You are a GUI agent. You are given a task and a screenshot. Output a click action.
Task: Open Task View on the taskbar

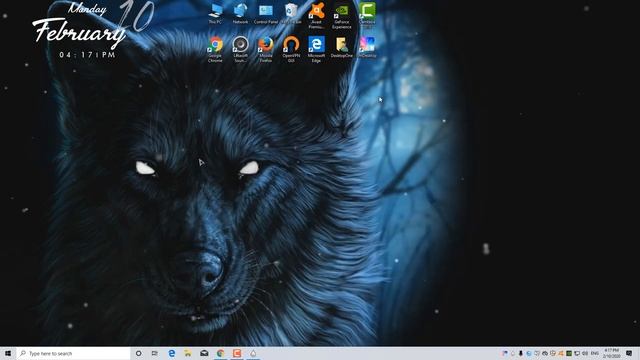tap(155, 353)
